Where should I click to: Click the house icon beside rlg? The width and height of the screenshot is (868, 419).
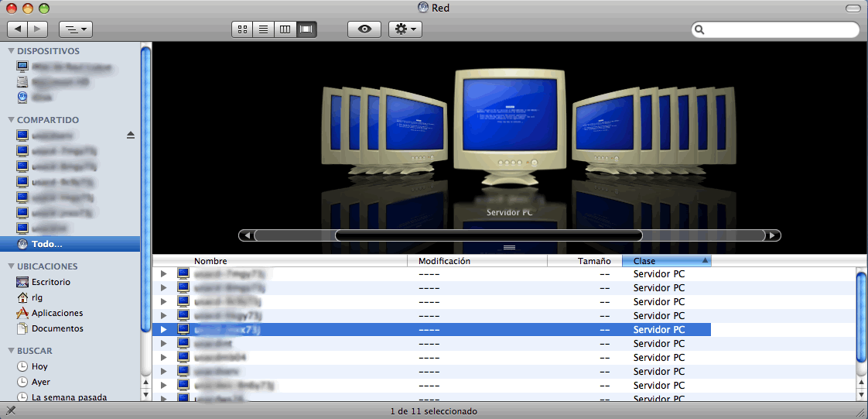coord(22,297)
